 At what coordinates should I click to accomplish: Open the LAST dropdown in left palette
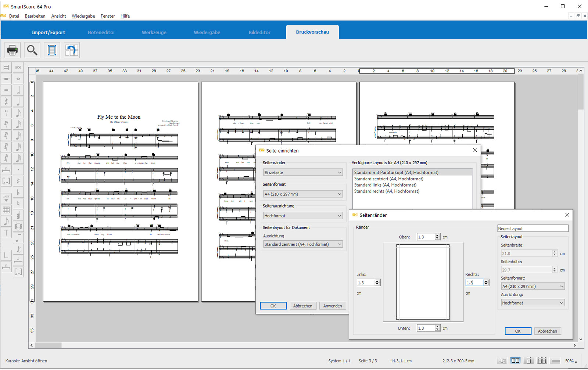click(6, 198)
